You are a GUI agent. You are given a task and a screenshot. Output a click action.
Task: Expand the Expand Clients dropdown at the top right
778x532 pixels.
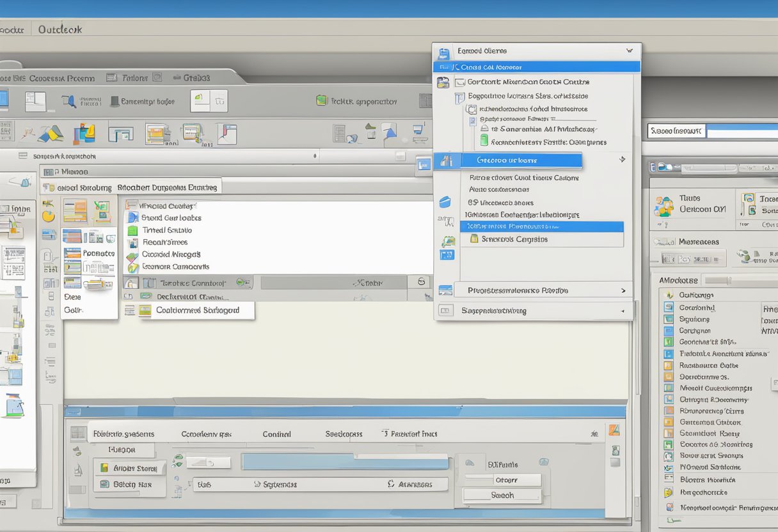[x=630, y=50]
